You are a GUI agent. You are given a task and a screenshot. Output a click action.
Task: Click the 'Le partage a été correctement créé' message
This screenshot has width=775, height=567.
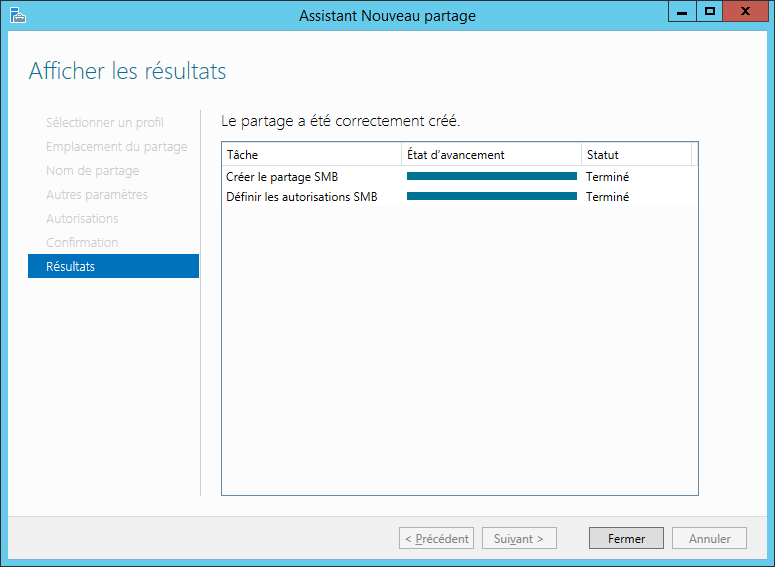point(341,121)
